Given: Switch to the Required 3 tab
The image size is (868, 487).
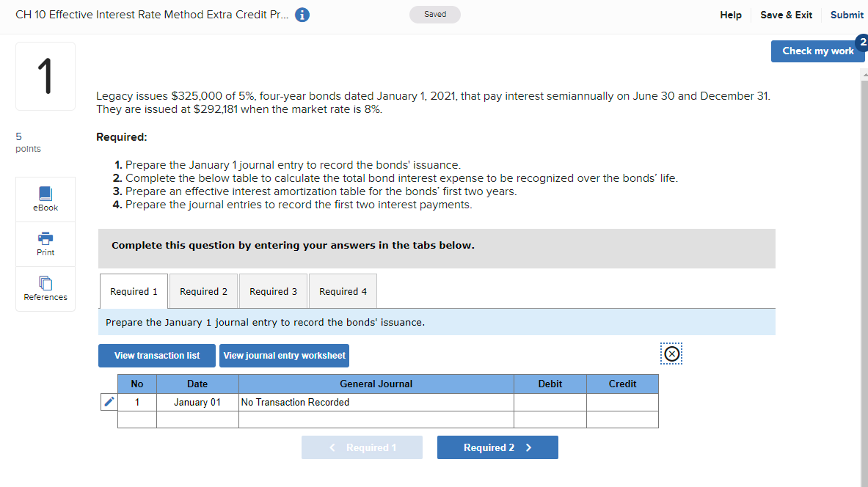Looking at the screenshot, I should pyautogui.click(x=273, y=290).
